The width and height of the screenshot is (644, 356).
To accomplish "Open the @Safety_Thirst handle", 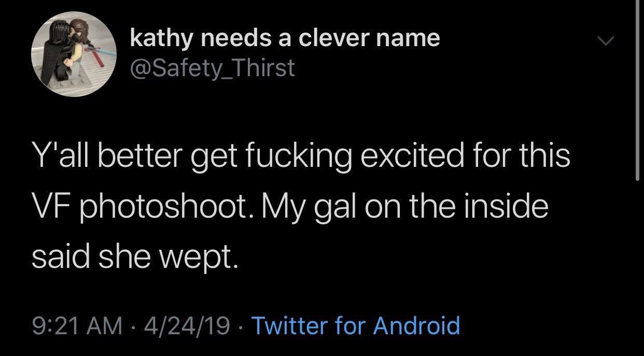I will [212, 68].
